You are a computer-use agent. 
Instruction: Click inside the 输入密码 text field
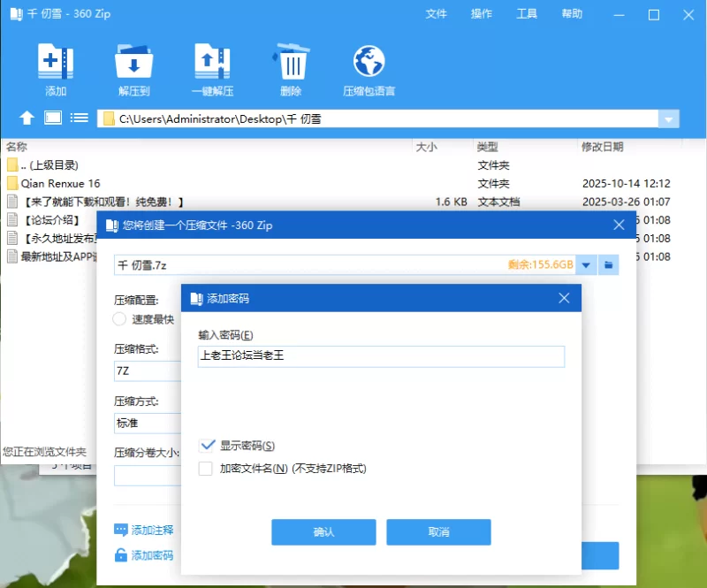381,356
